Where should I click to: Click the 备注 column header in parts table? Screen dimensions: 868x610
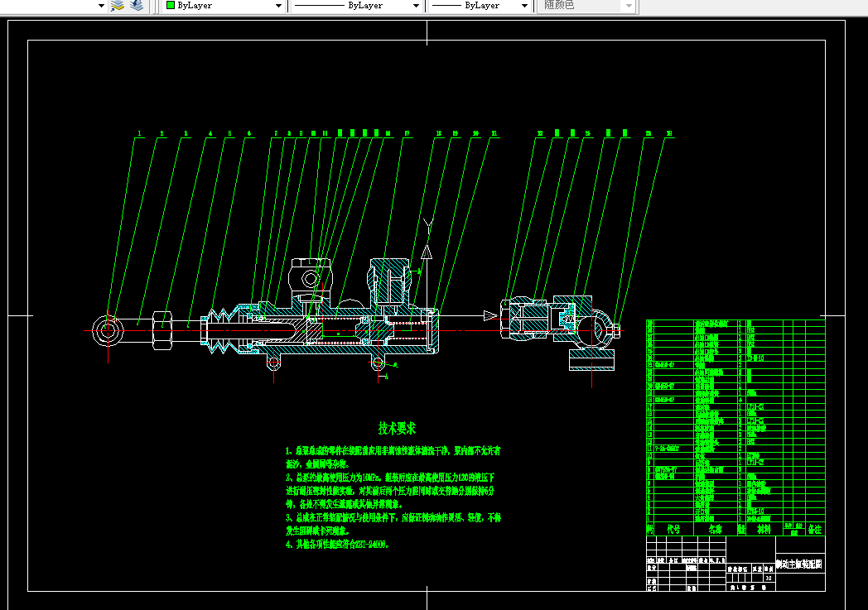[x=814, y=529]
